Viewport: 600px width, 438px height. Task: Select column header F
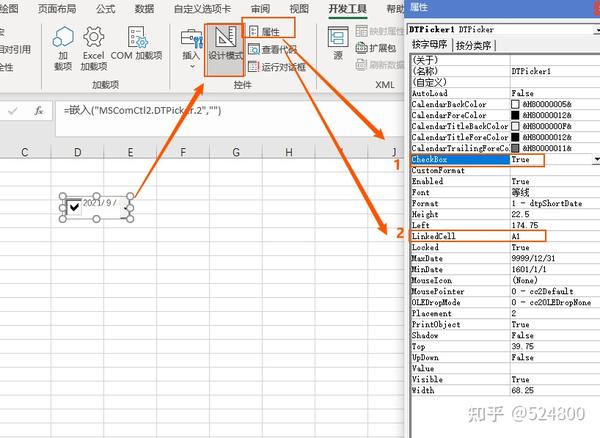pyautogui.click(x=183, y=152)
